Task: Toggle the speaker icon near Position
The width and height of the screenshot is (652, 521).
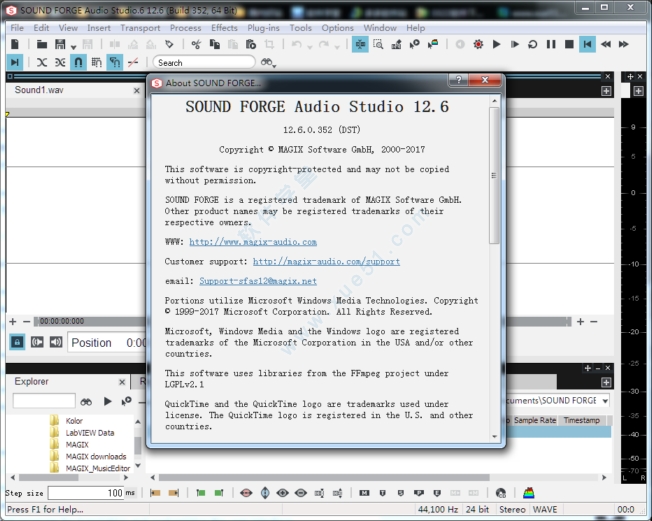Action: (x=56, y=342)
